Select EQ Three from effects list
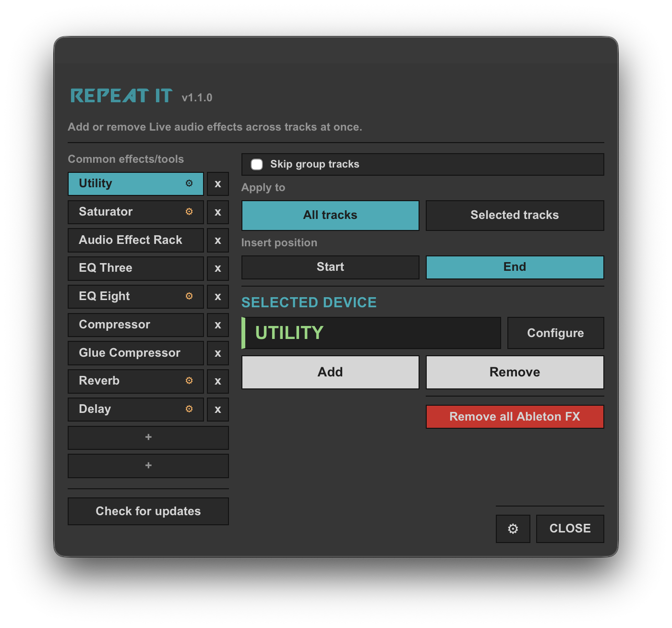This screenshot has height=628, width=672. pyautogui.click(x=136, y=268)
